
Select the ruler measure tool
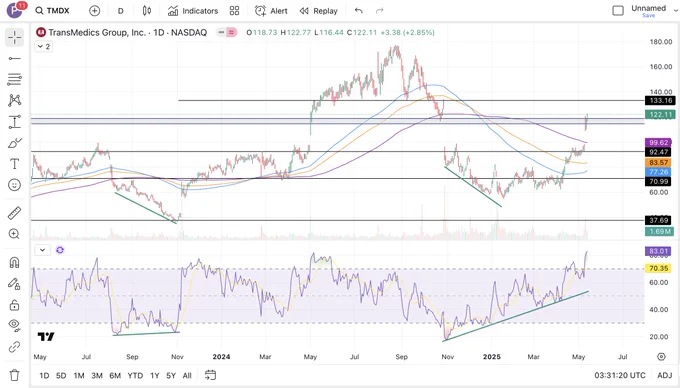pos(14,213)
